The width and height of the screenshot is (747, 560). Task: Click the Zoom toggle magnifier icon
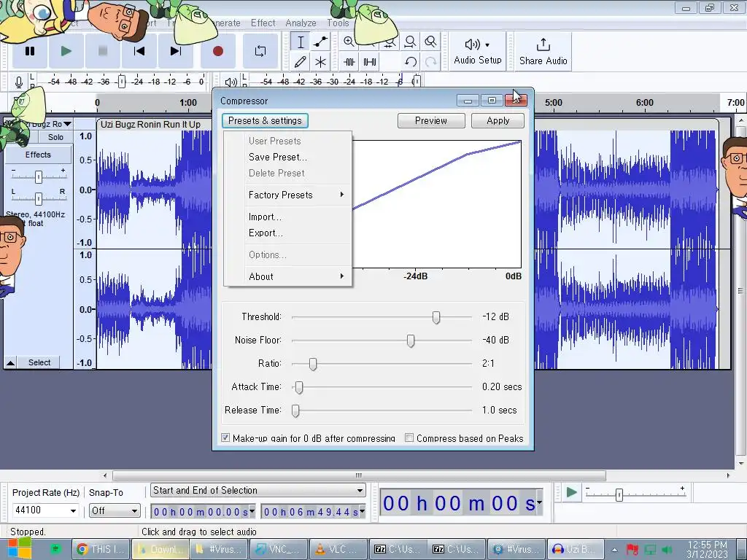pos(430,42)
